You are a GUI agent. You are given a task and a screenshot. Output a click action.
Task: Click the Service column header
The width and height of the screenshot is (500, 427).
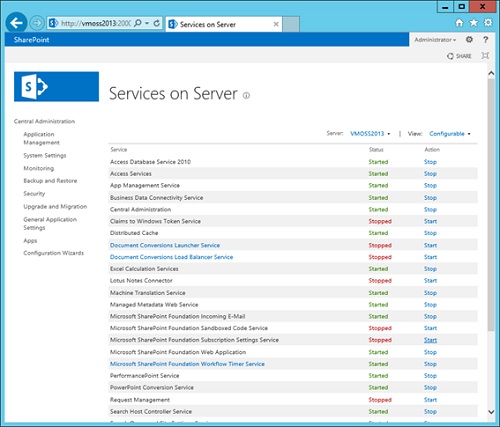[119, 150]
